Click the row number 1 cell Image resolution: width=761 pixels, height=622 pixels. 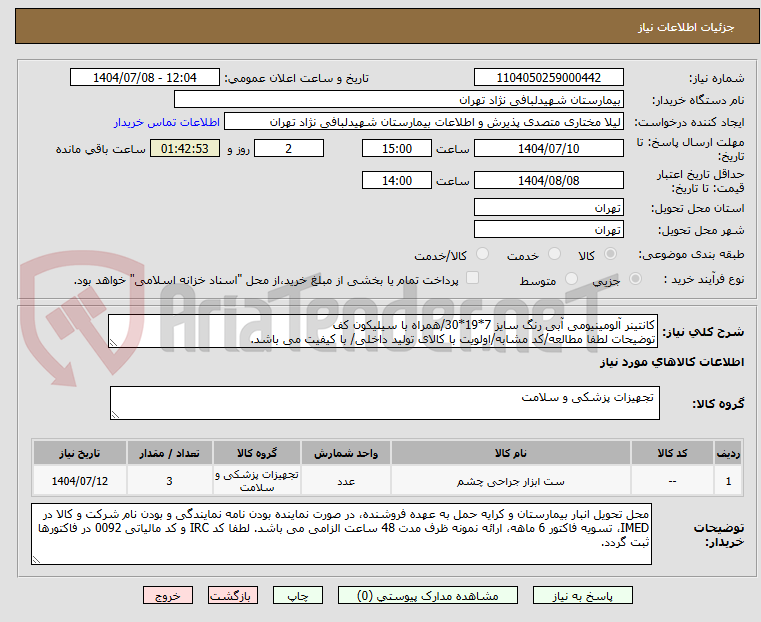pos(728,481)
